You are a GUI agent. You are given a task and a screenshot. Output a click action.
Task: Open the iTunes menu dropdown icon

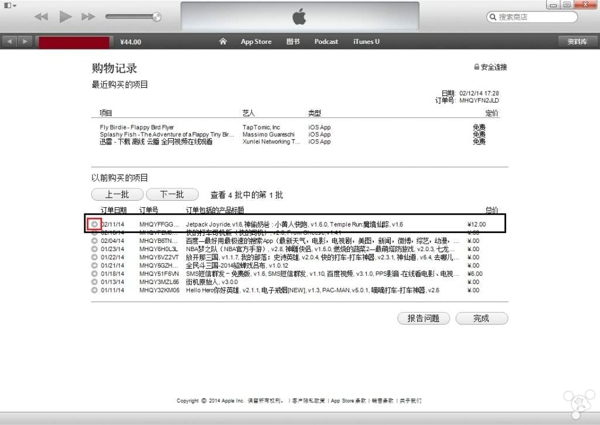coord(10,5)
